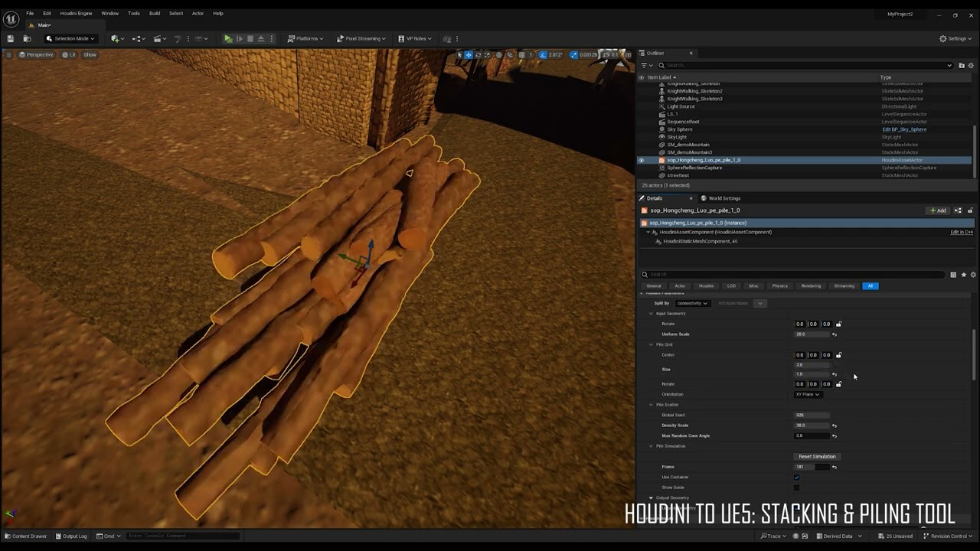
Task: Open the Content Drawer
Action: (x=25, y=536)
